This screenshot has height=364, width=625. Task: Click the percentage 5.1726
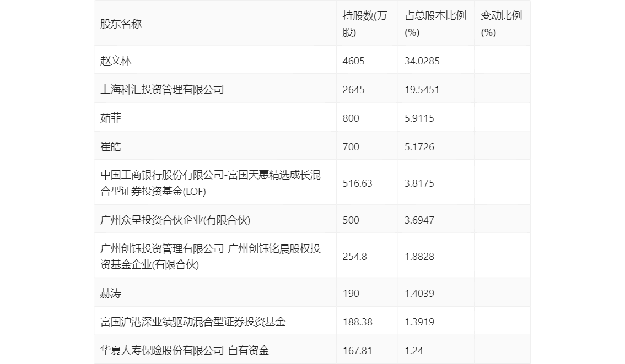click(x=419, y=147)
